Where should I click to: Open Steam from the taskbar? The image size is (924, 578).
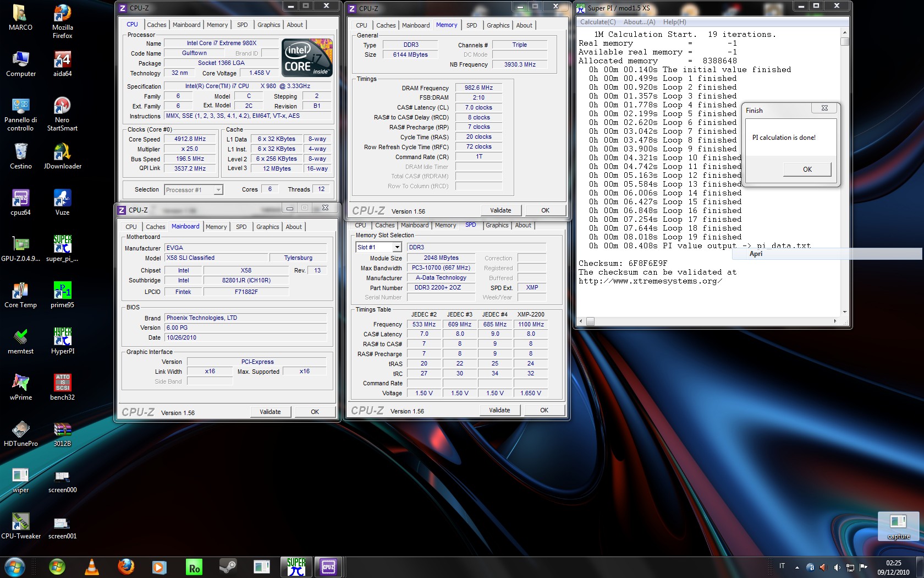click(228, 567)
